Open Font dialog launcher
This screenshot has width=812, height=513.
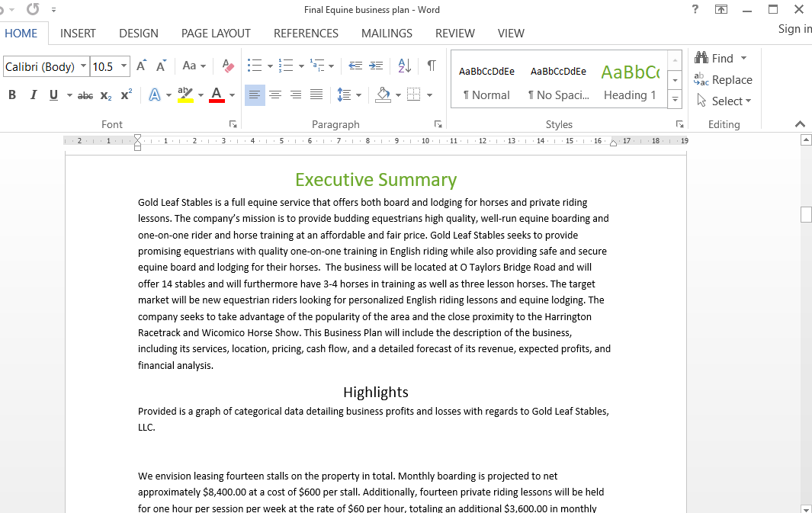pyautogui.click(x=233, y=124)
